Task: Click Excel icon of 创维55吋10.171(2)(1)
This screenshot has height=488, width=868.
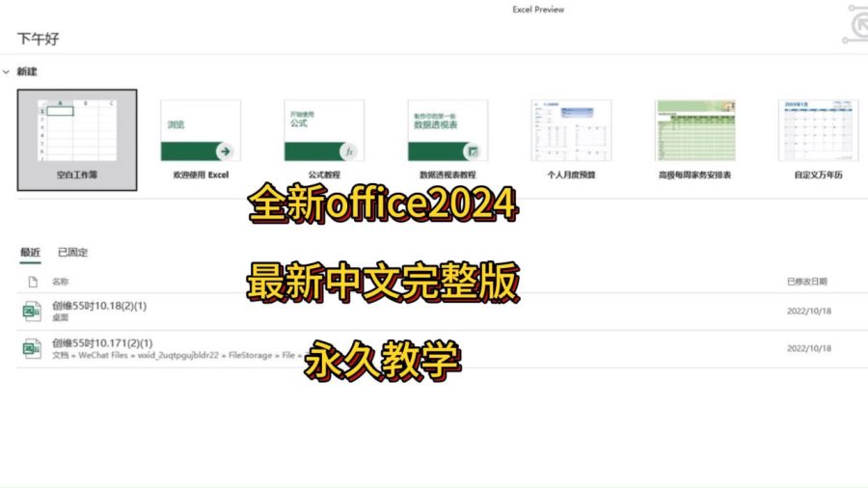Action: [32, 348]
